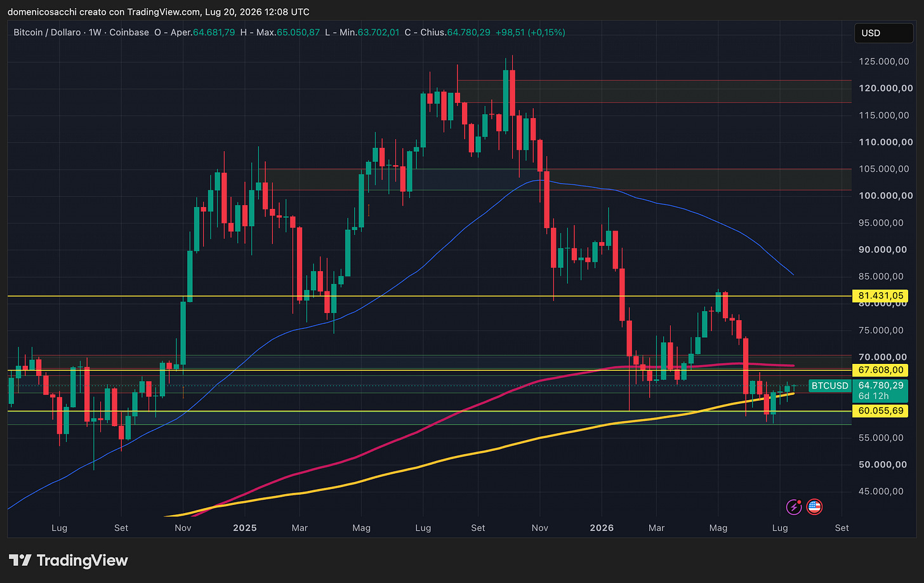924x583 pixels.
Task: Click the 70.000,00 price axis label
Action: [883, 357]
